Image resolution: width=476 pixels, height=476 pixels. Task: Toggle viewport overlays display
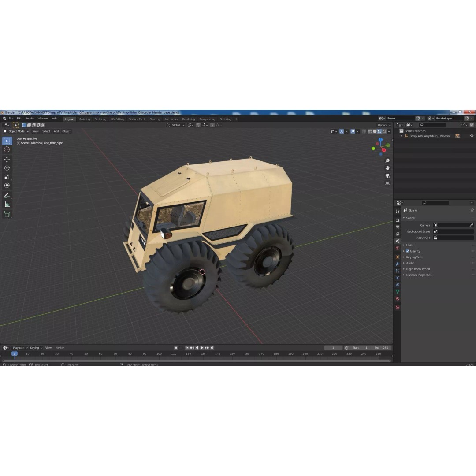tap(353, 131)
